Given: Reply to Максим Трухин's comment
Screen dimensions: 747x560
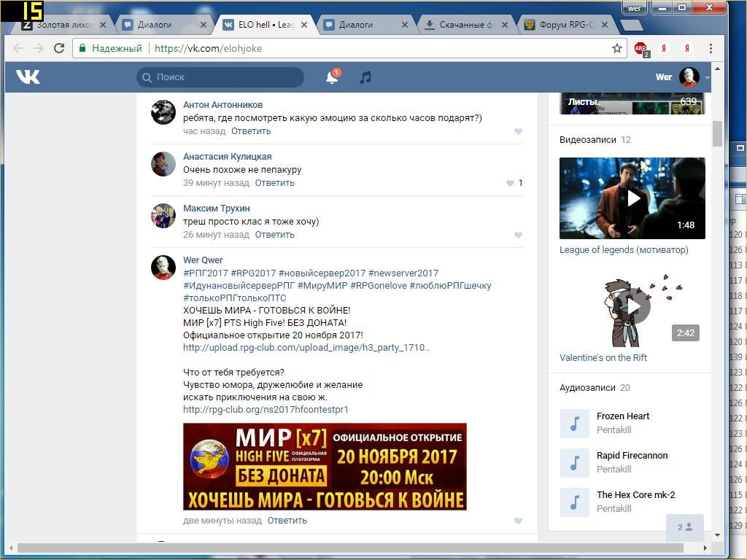Looking at the screenshot, I should pos(274,235).
